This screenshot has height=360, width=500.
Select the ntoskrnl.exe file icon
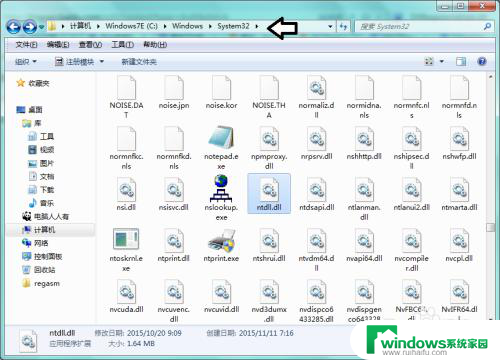[126, 239]
